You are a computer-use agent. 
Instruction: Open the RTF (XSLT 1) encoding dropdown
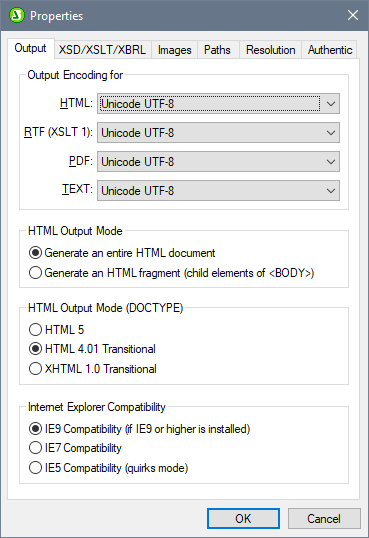[x=218, y=132]
